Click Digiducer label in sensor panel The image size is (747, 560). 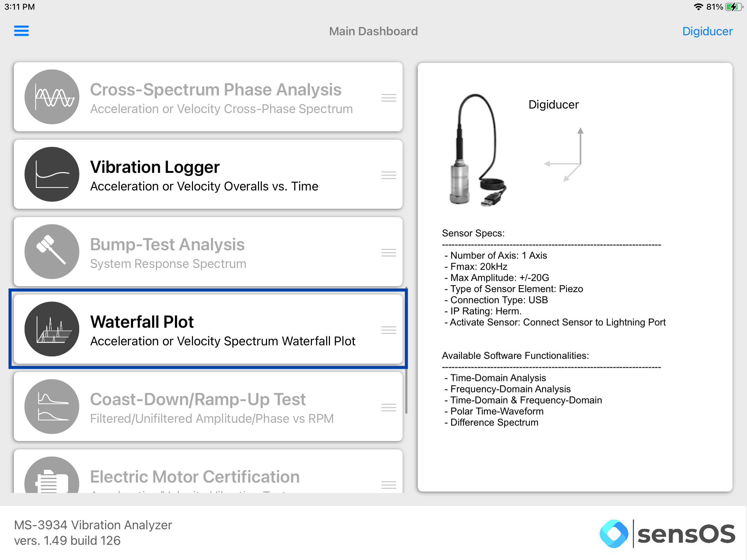tap(554, 104)
